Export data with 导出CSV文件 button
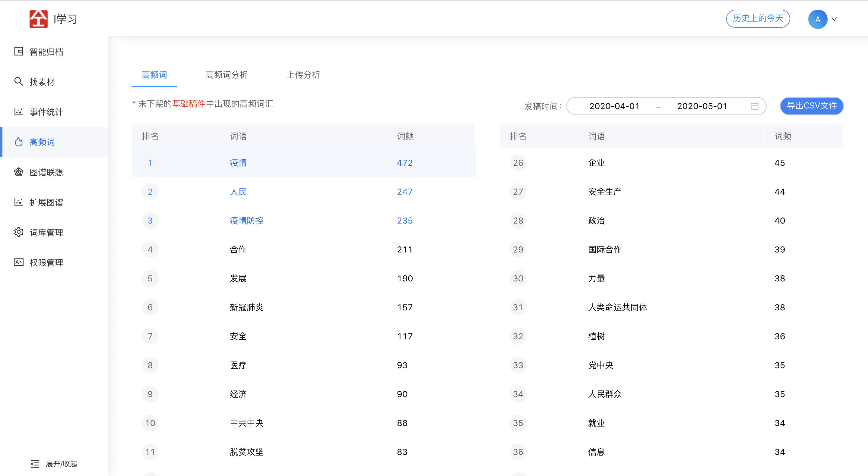The height and width of the screenshot is (476, 868). pos(811,106)
